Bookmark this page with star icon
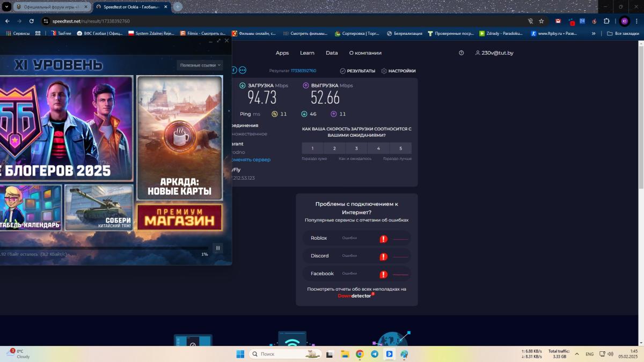The height and width of the screenshot is (362, 644). tap(541, 21)
